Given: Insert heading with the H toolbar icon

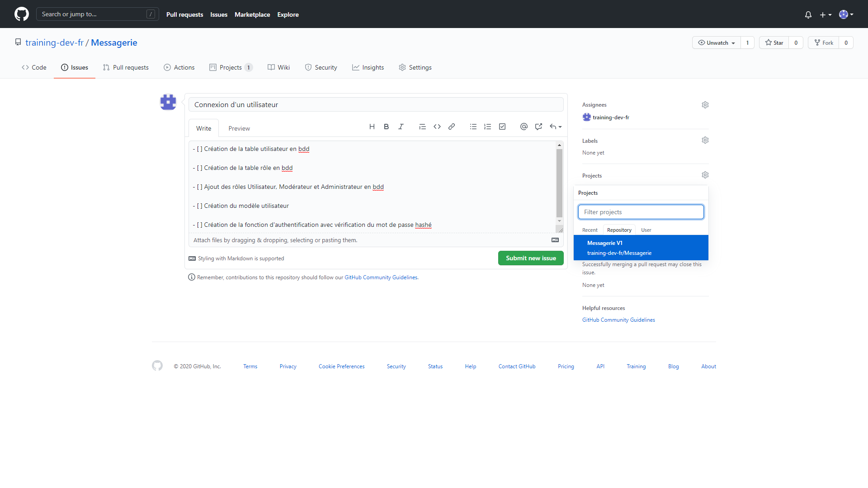Looking at the screenshot, I should (372, 127).
